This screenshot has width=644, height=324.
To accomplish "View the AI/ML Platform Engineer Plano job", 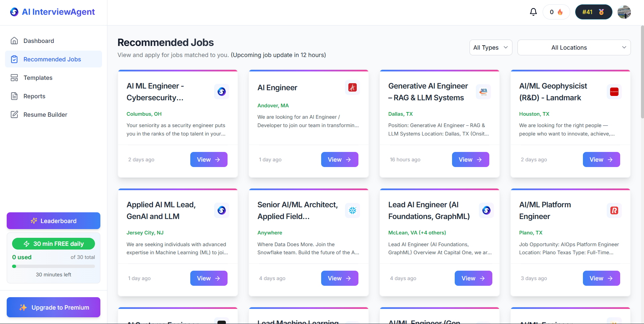I will [601, 278].
